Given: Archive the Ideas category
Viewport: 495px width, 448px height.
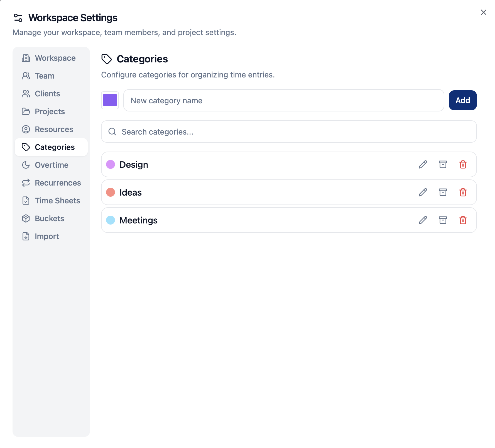Looking at the screenshot, I should pyautogui.click(x=443, y=192).
